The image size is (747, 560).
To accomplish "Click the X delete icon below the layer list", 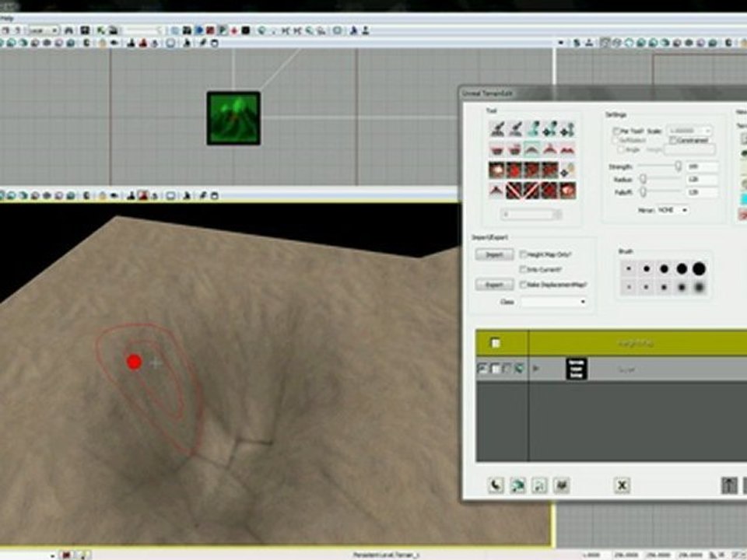I will pos(622,485).
